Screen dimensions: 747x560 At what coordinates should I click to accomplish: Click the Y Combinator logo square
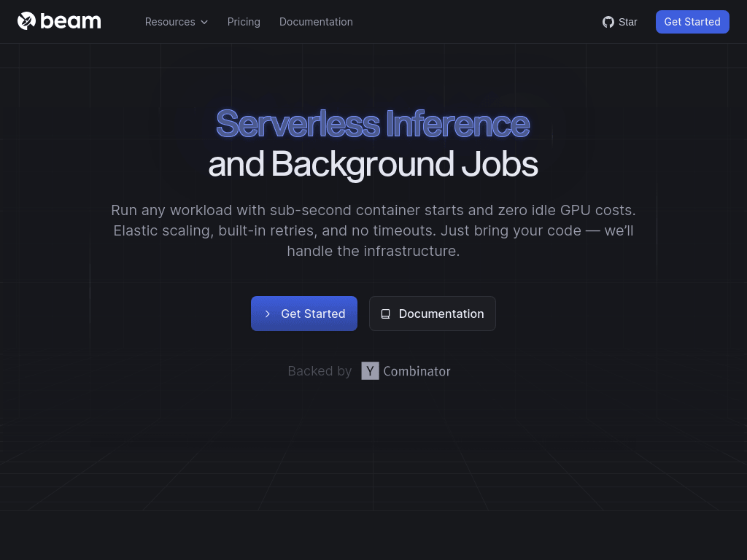(x=370, y=371)
